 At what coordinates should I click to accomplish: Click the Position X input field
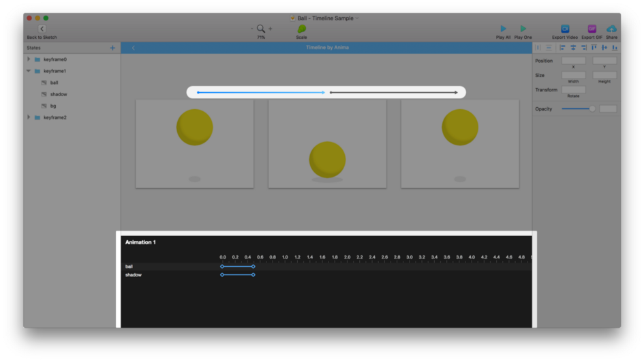[573, 61]
